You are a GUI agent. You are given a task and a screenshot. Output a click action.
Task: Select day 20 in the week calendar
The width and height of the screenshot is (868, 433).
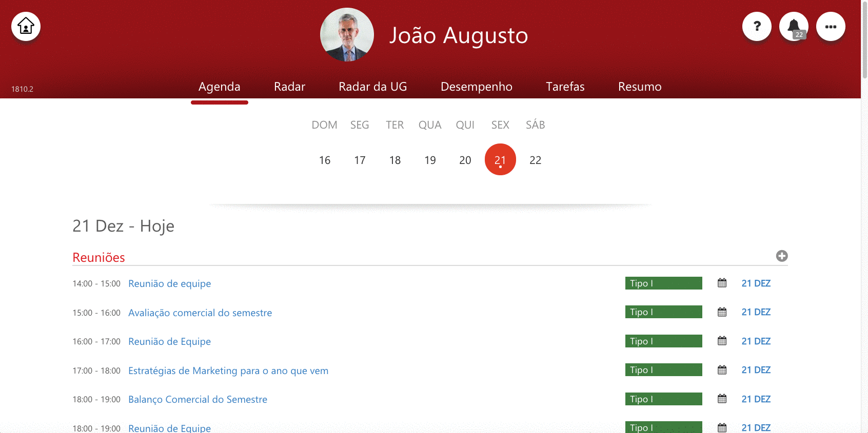click(x=465, y=160)
